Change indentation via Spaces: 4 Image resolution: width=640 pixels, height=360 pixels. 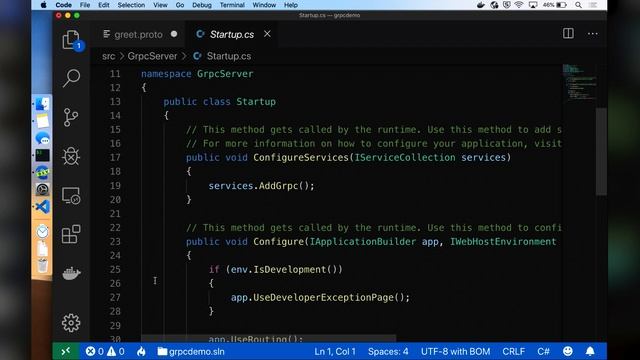point(388,351)
